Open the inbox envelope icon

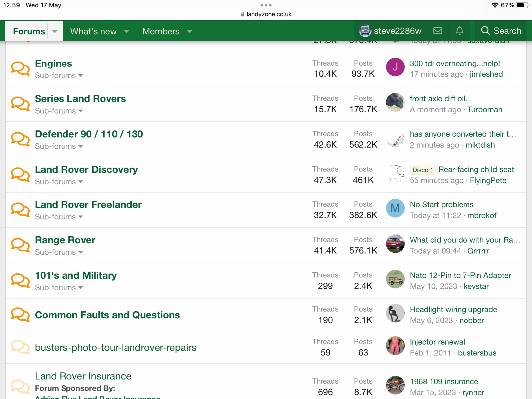coord(438,31)
